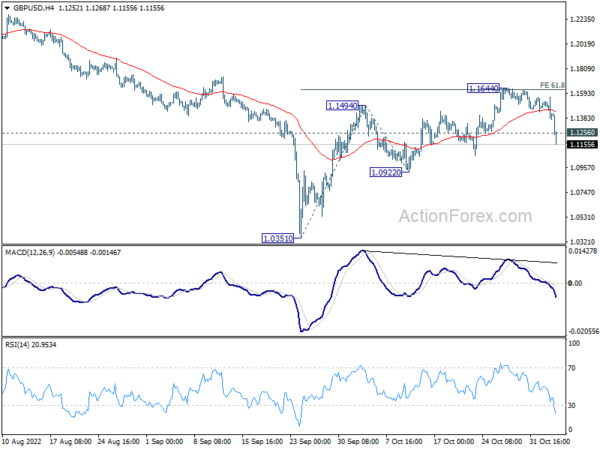Image resolution: width=600 pixels, height=450 pixels.
Task: Click the RSI 70 level label
Action: tap(572, 368)
